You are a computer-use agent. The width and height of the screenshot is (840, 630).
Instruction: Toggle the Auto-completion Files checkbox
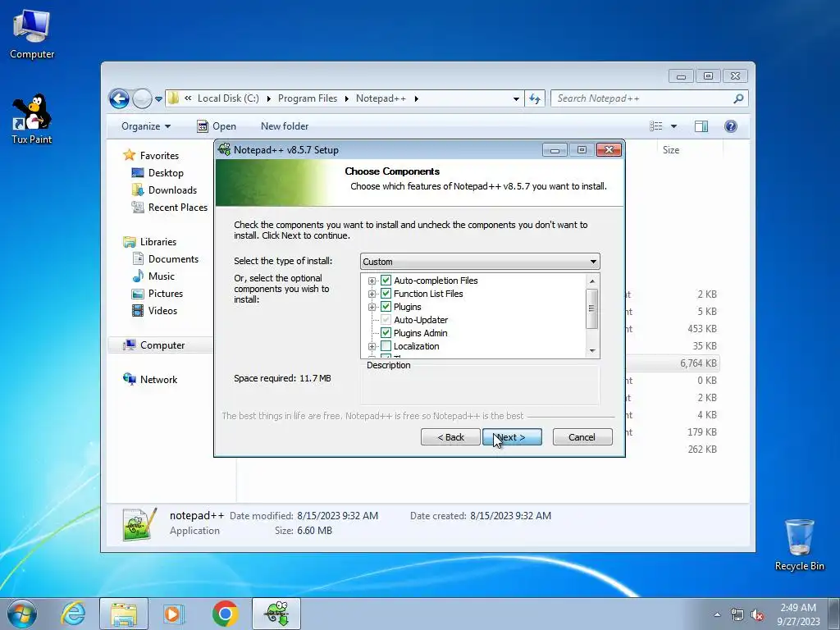pyautogui.click(x=386, y=281)
